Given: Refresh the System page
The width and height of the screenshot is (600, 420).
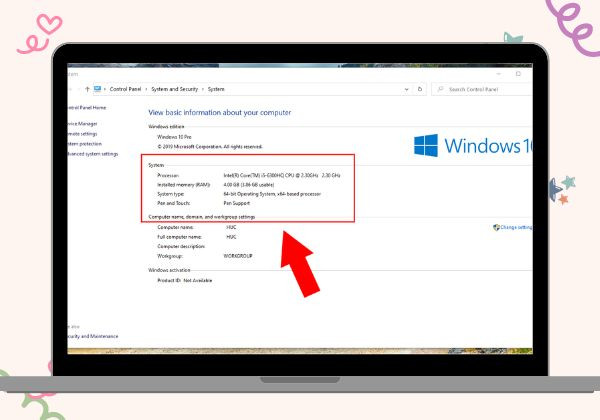Looking at the screenshot, I should [420, 89].
